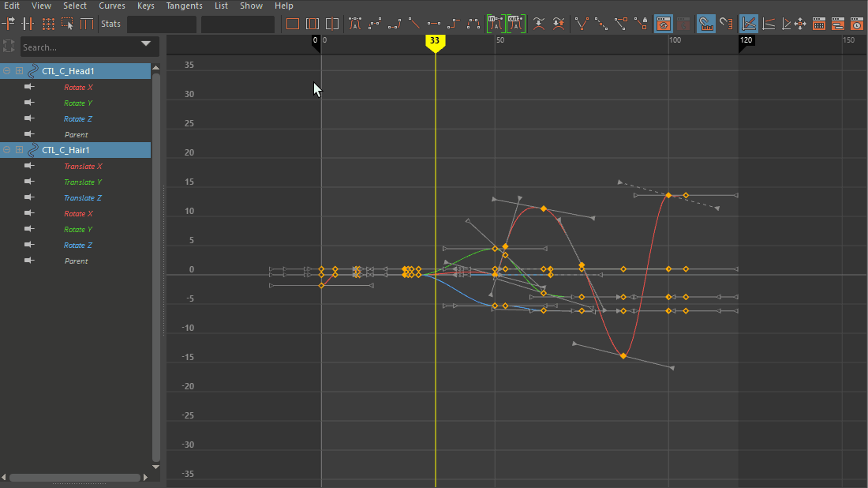This screenshot has width=868, height=488.
Task: Apply Stepped tangents
Action: tap(454, 24)
